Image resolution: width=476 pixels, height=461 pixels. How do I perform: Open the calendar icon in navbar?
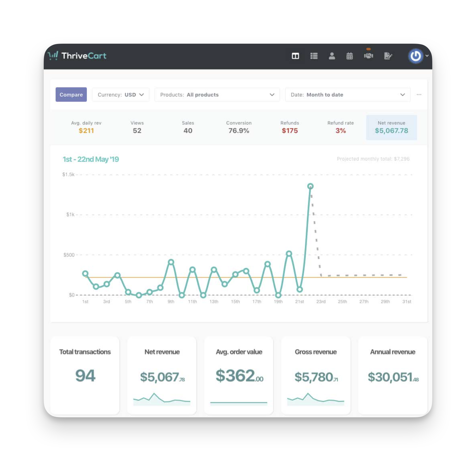(349, 56)
